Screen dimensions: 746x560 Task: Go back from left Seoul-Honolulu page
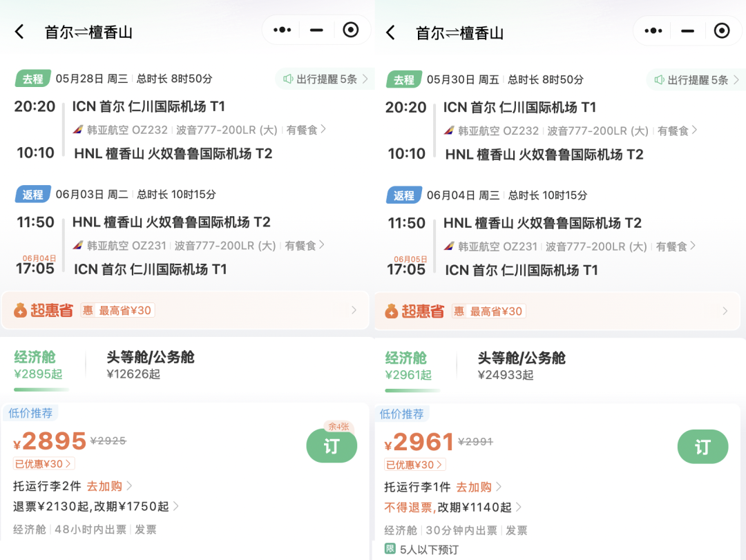coord(19,32)
